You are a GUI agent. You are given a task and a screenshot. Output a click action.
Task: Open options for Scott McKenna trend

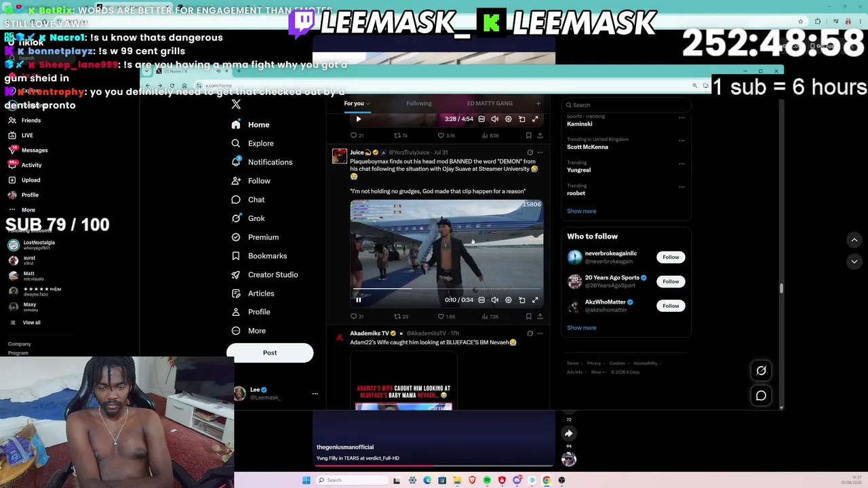click(682, 140)
